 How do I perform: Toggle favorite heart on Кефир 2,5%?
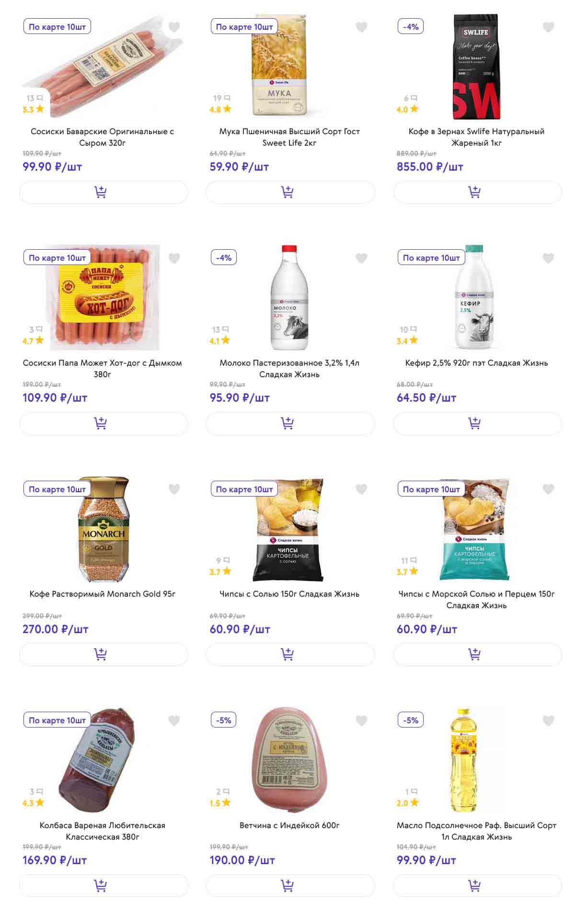(x=548, y=258)
